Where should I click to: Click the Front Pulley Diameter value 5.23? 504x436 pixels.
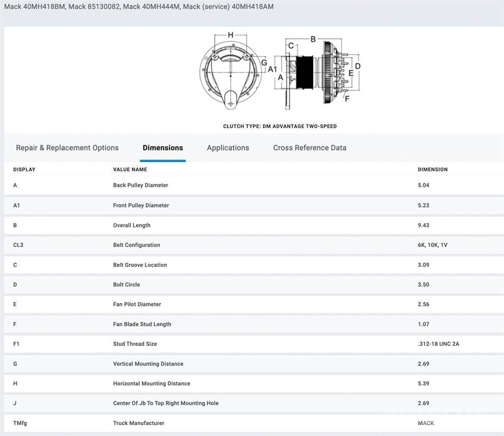[x=423, y=205]
